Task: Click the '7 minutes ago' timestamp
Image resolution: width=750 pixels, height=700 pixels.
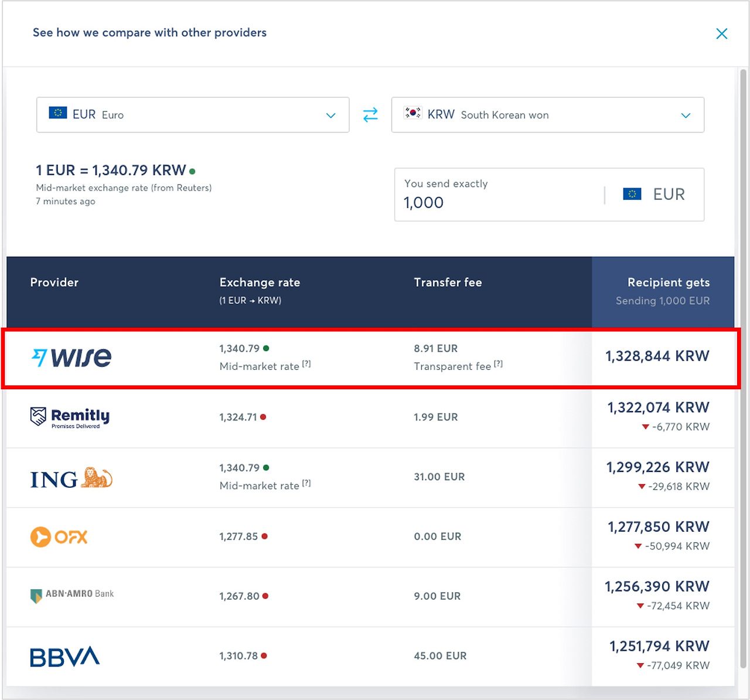Action: coord(66,202)
